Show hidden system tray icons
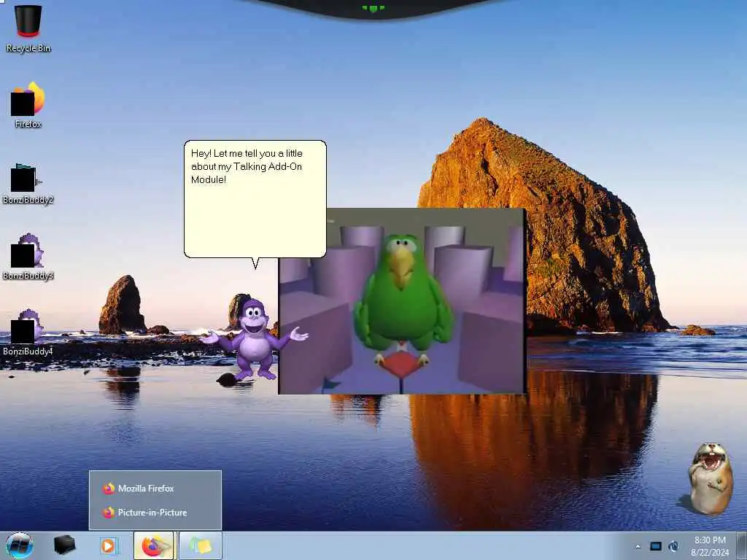Viewport: 747px width, 560px height. 638,546
